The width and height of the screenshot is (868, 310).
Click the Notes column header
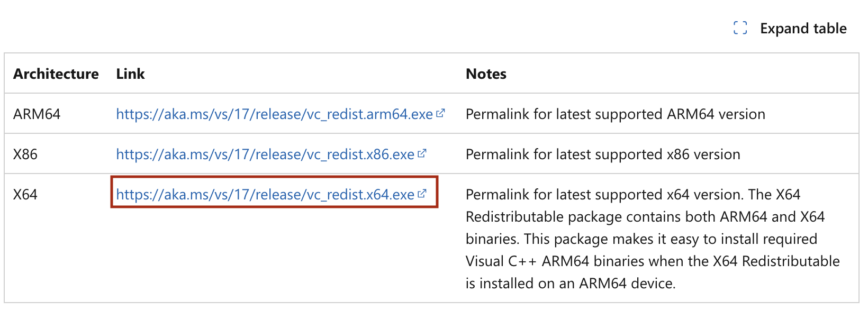(x=485, y=74)
